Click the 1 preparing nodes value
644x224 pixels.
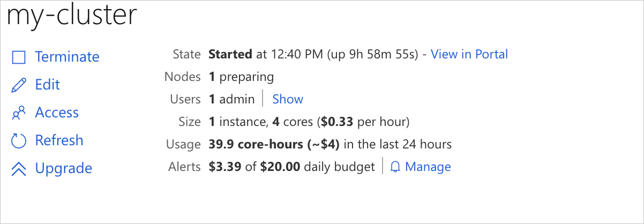[241, 77]
